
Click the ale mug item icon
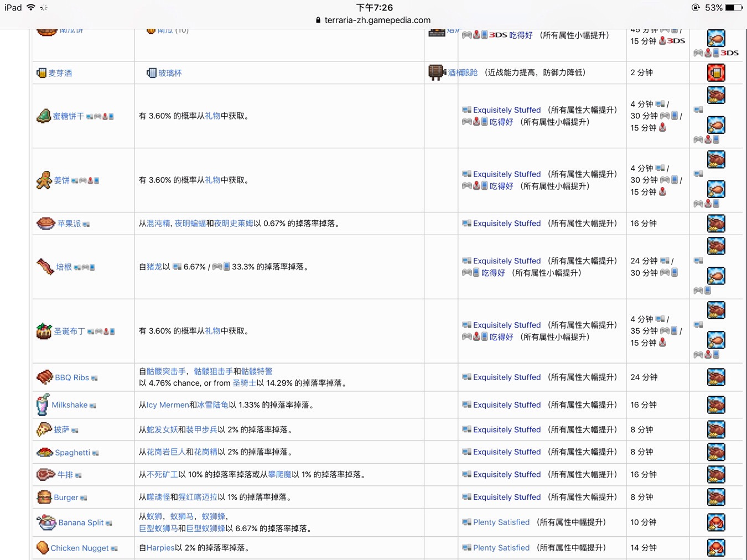click(x=41, y=73)
